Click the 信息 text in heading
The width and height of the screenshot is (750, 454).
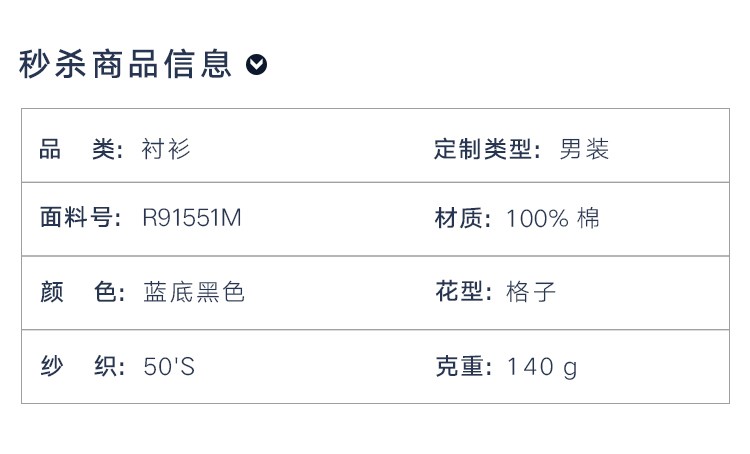click(x=198, y=64)
